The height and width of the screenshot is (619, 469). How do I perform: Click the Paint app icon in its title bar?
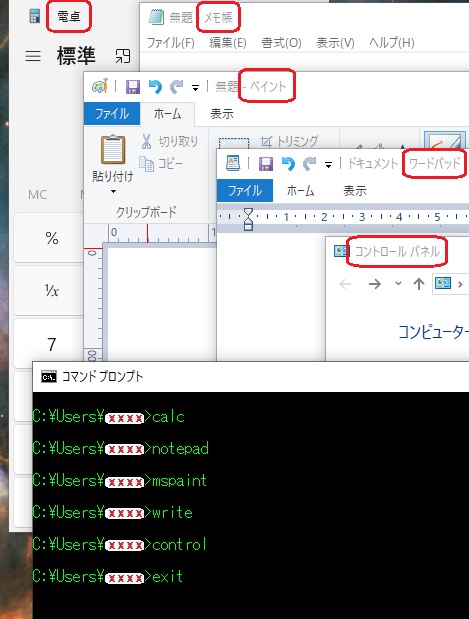(100, 86)
